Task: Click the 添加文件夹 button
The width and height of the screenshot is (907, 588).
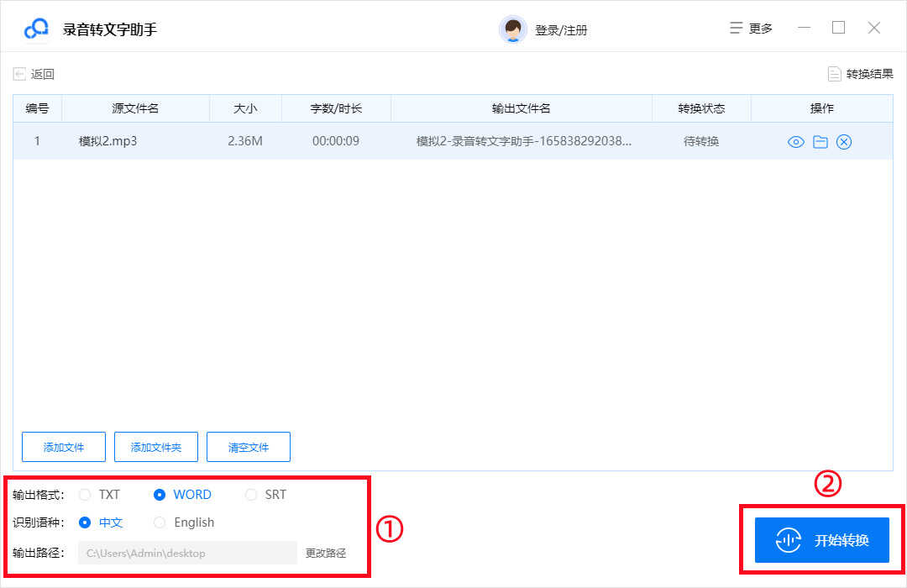Action: tap(156, 447)
